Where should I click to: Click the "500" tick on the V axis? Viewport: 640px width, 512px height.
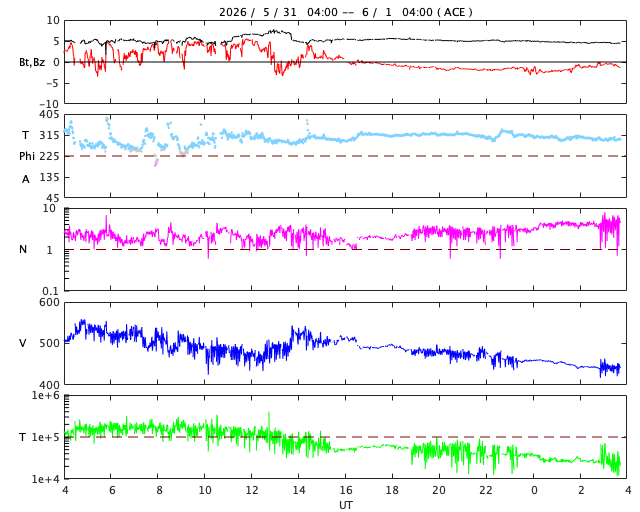(49, 343)
